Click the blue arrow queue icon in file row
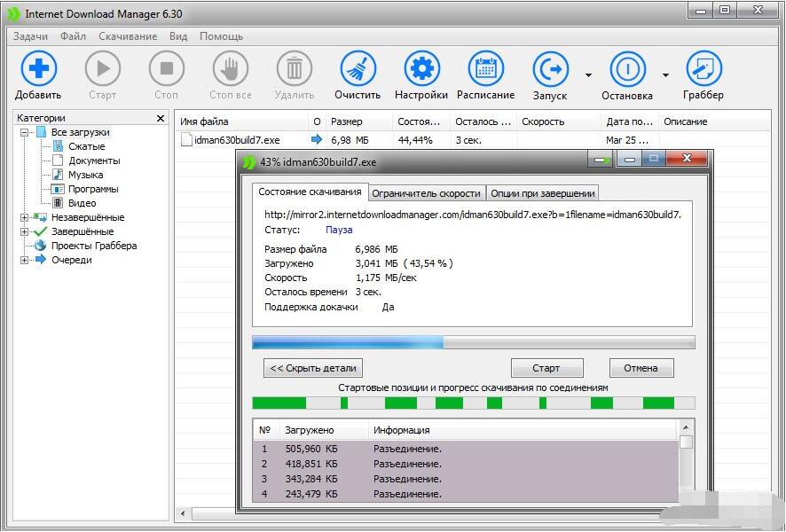The image size is (786, 532). tap(317, 139)
